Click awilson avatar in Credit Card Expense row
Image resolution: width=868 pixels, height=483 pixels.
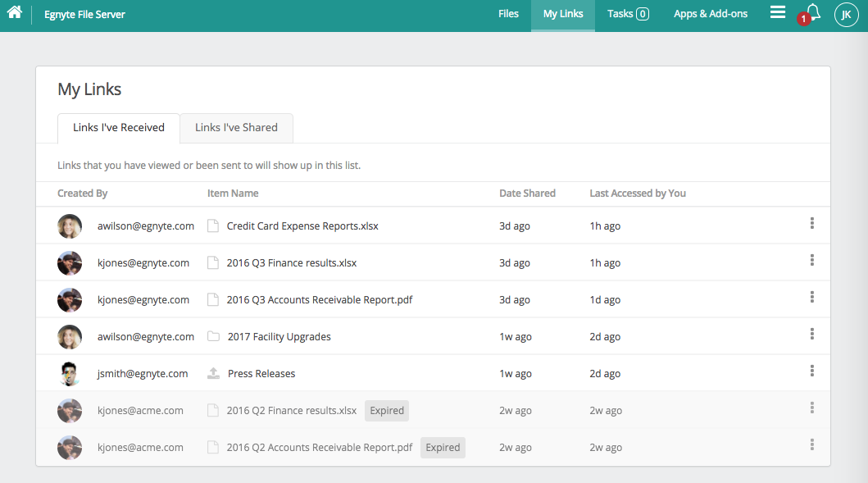70,226
